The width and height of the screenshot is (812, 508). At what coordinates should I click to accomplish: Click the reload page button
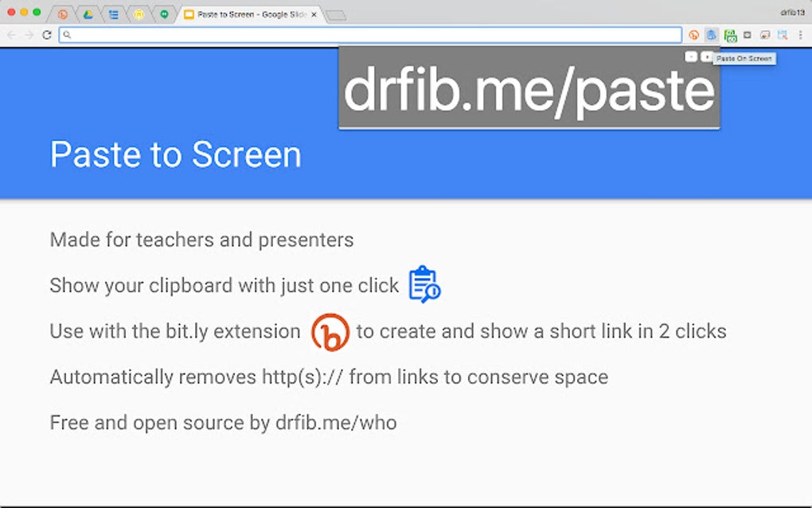[x=46, y=34]
